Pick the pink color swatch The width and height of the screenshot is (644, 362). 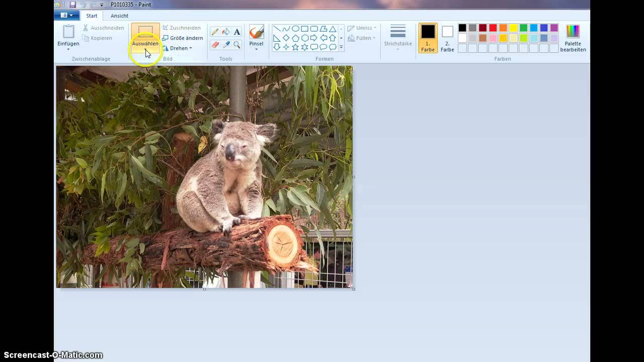click(x=493, y=38)
